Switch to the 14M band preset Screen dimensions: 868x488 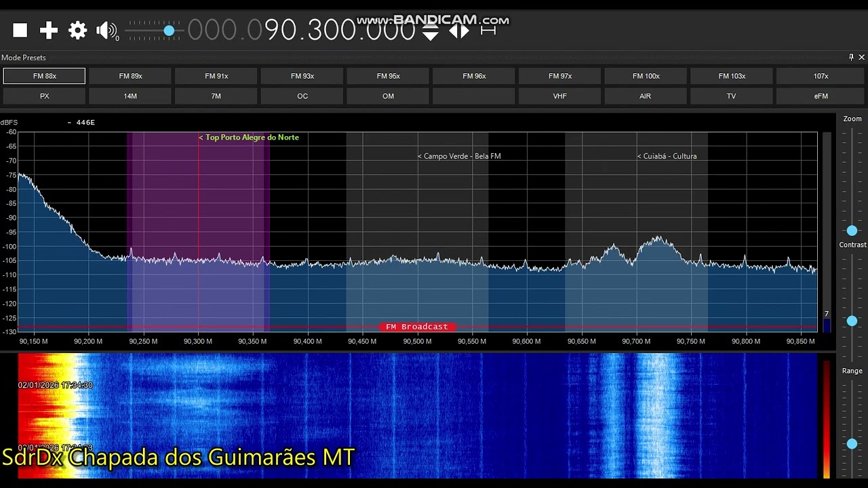130,96
